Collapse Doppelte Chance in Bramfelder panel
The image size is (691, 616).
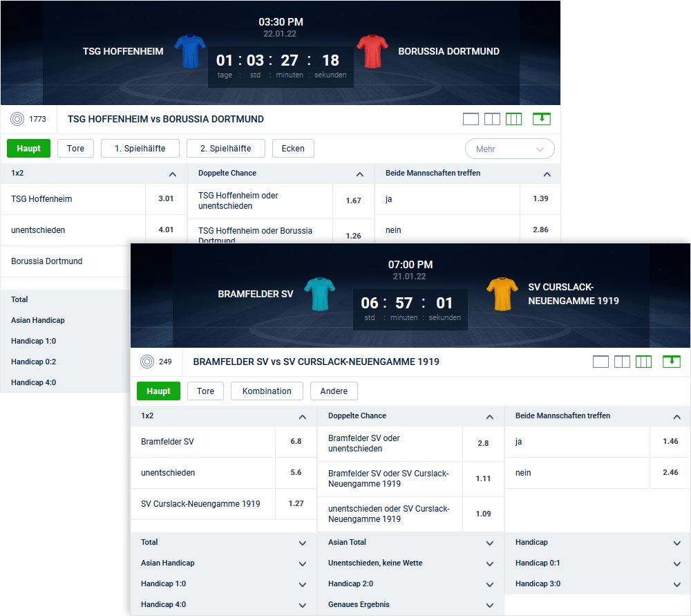(490, 417)
